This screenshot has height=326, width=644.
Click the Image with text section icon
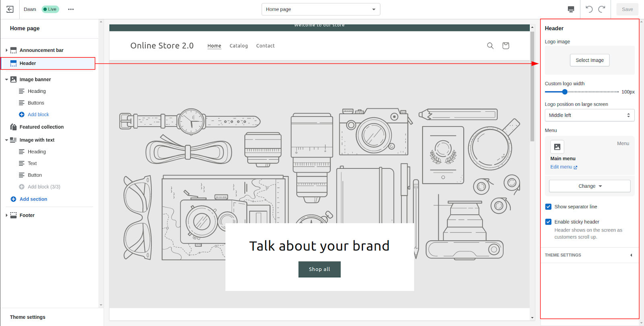point(13,140)
